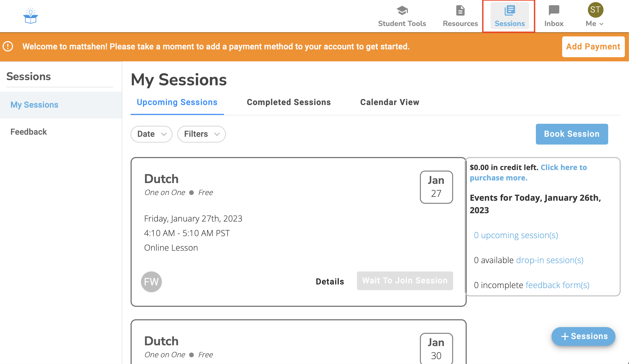629x364 pixels.
Task: Click the lightbulb box logo icon
Action: [x=30, y=16]
